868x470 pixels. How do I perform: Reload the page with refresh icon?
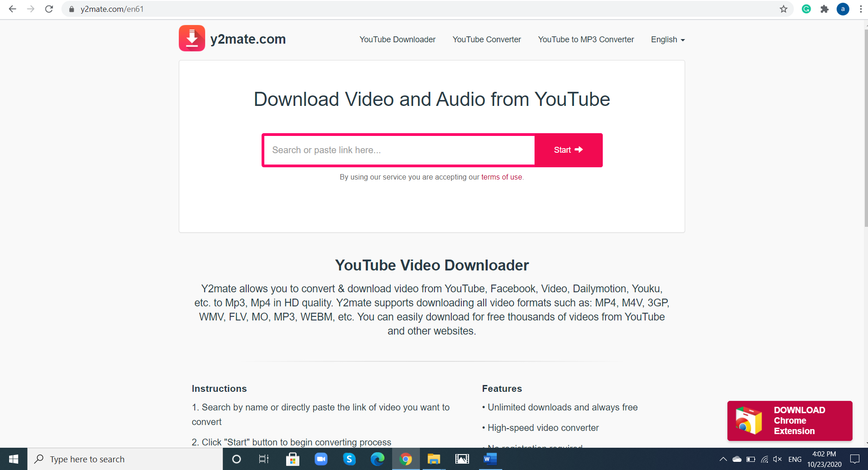(49, 9)
